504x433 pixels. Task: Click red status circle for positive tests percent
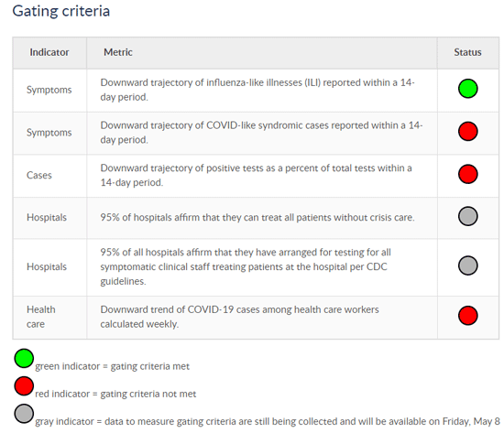(x=467, y=174)
